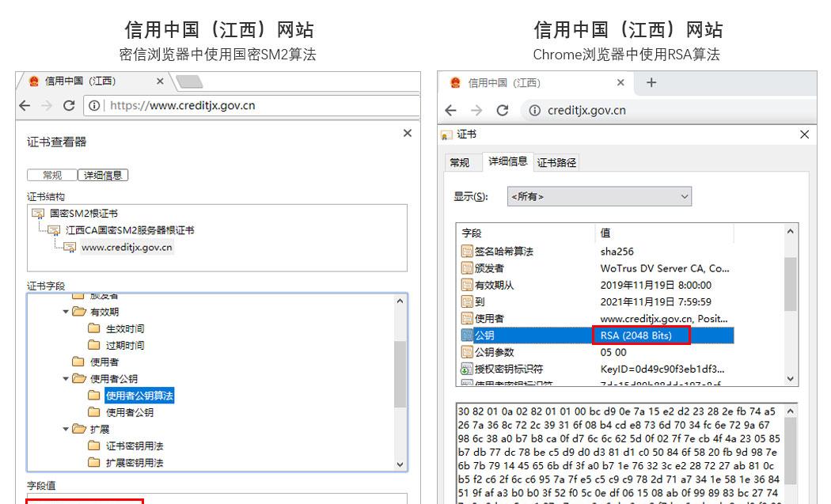Close the 信用中国（江西） tab in Chrome
Image resolution: width=831 pixels, height=504 pixels.
[620, 82]
